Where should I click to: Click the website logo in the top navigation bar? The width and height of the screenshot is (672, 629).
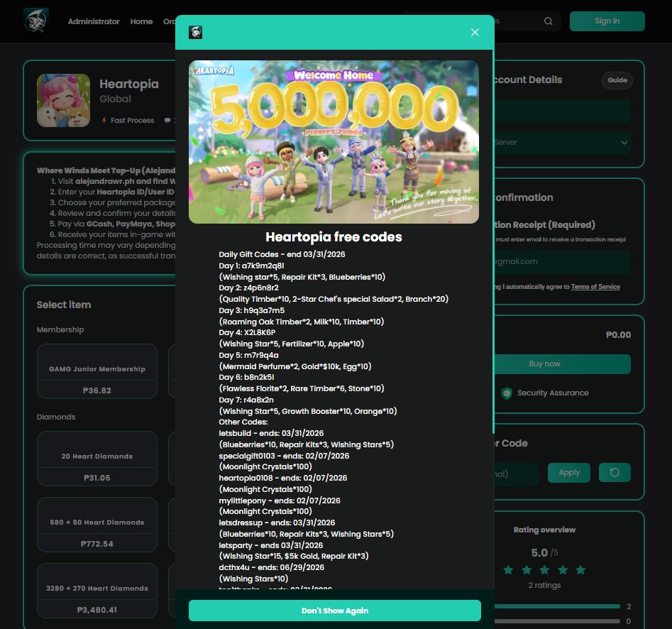tap(36, 21)
